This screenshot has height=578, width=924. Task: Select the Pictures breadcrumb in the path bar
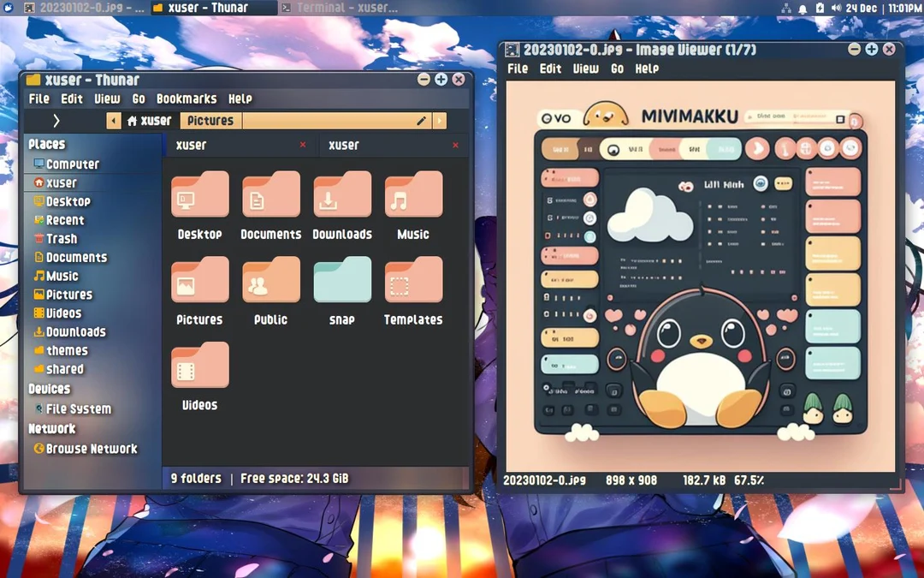pos(210,121)
